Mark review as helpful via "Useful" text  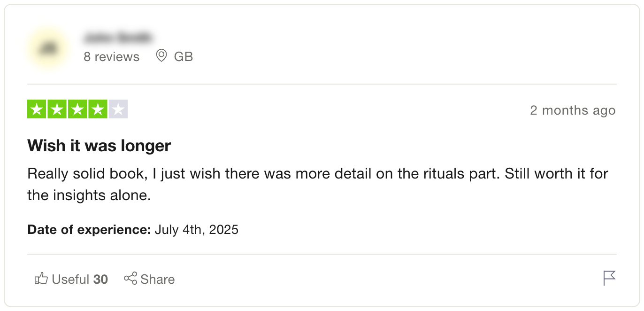[70, 280]
